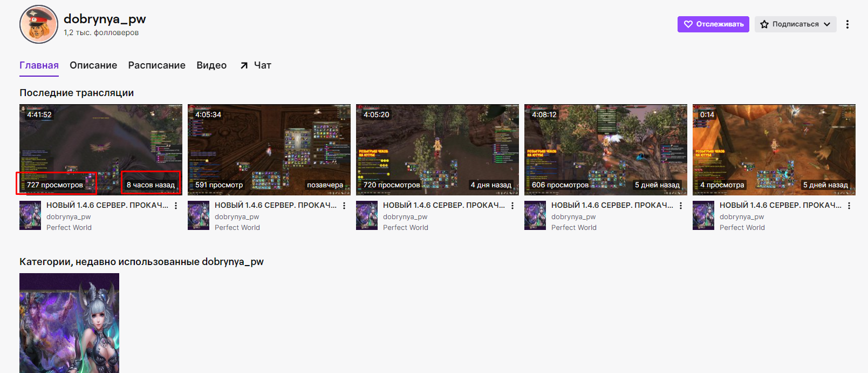Open the Подписаться subscribe dropdown
The width and height of the screenshot is (868, 373).
tap(795, 24)
